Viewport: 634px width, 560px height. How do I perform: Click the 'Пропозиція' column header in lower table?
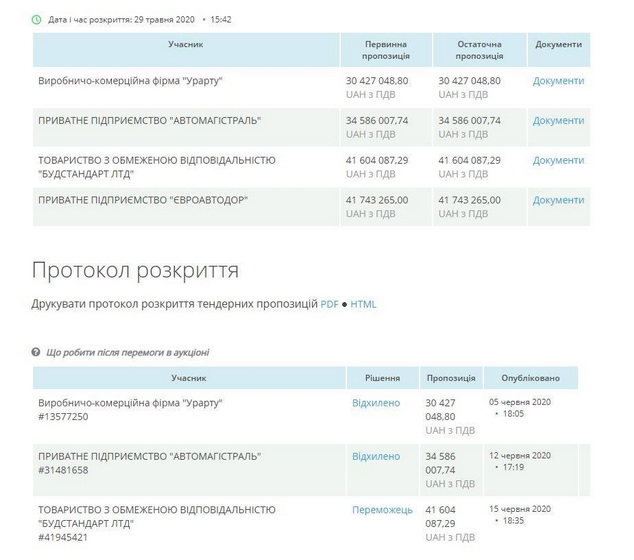[451, 379]
